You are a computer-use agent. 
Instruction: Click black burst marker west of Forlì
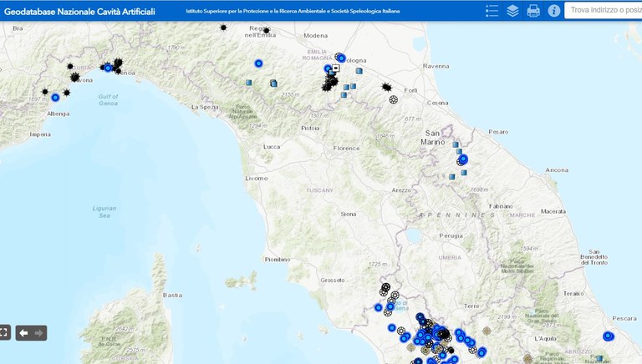(386, 87)
